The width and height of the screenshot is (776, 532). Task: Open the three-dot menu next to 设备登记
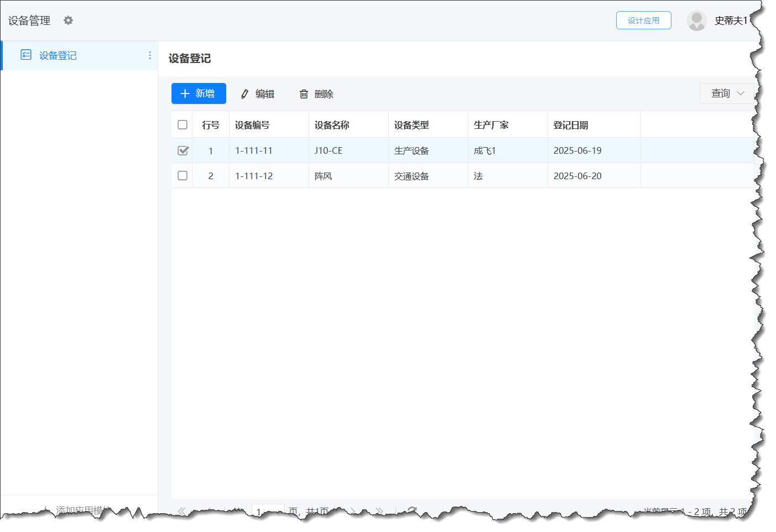coord(149,55)
